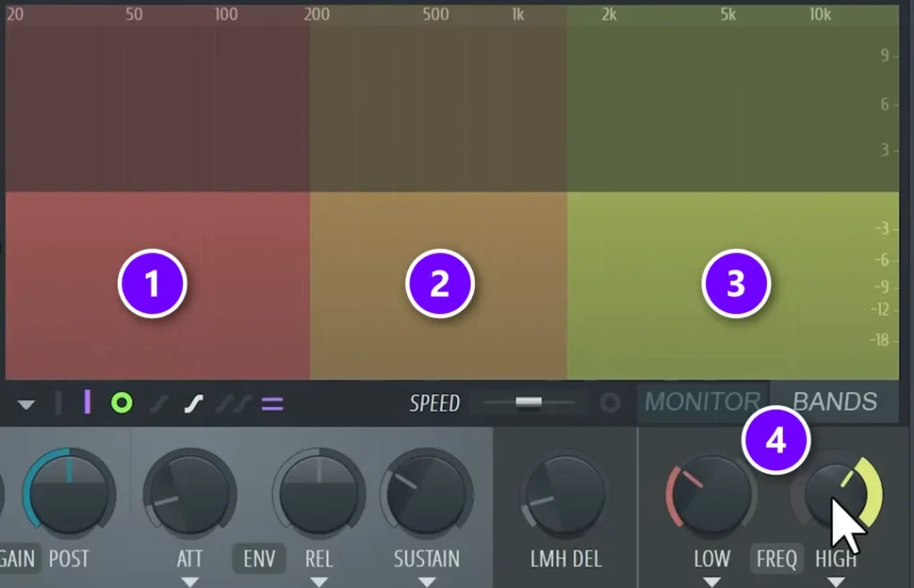The width and height of the screenshot is (914, 588).
Task: Click the REL release knob
Action: point(319,494)
